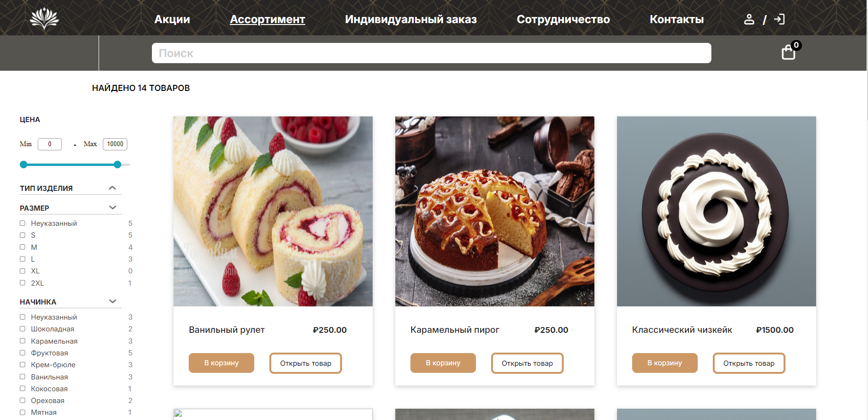Click the login arrow icon
Image resolution: width=868 pixels, height=420 pixels.
click(x=779, y=19)
